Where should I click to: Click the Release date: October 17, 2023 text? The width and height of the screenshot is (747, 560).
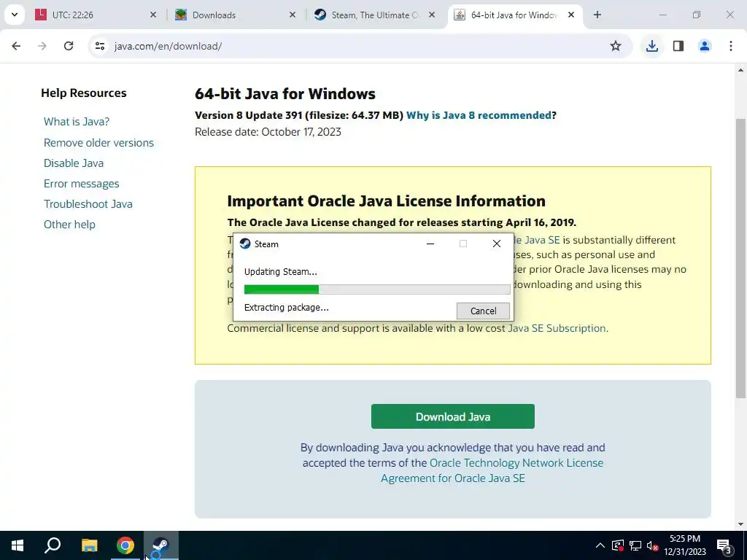click(x=268, y=132)
